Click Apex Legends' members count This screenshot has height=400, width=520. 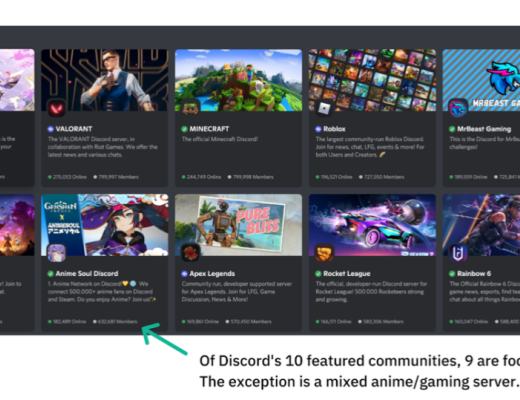pyautogui.click(x=248, y=322)
